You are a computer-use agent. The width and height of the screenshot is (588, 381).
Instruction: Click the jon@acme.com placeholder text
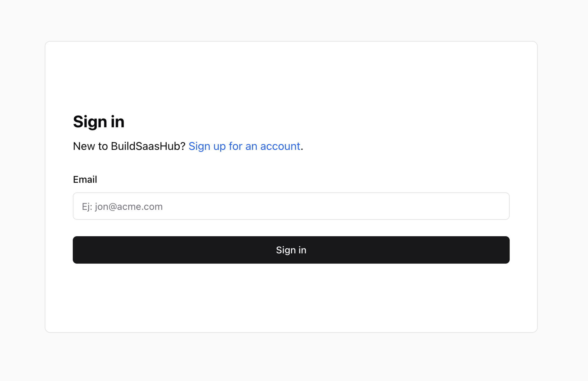(129, 207)
